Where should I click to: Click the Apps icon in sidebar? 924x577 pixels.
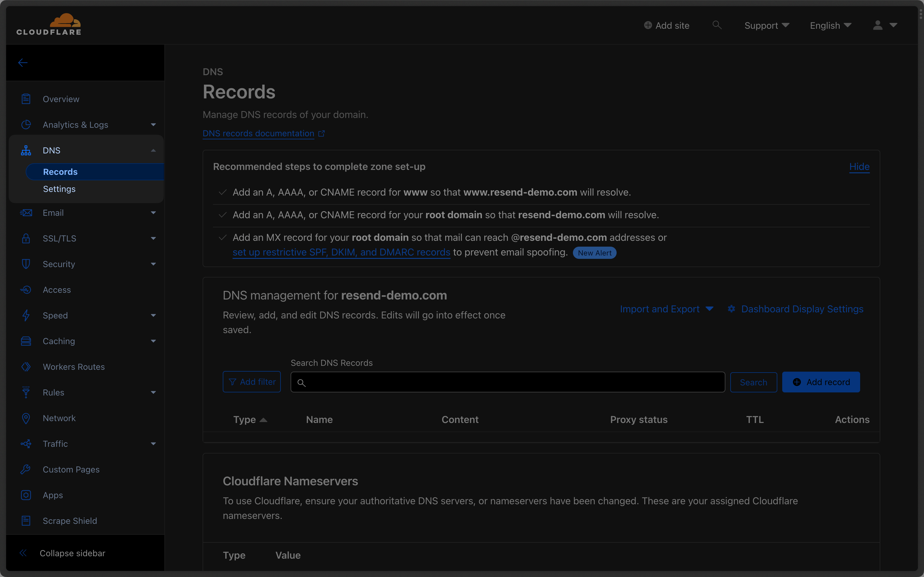pyautogui.click(x=26, y=495)
